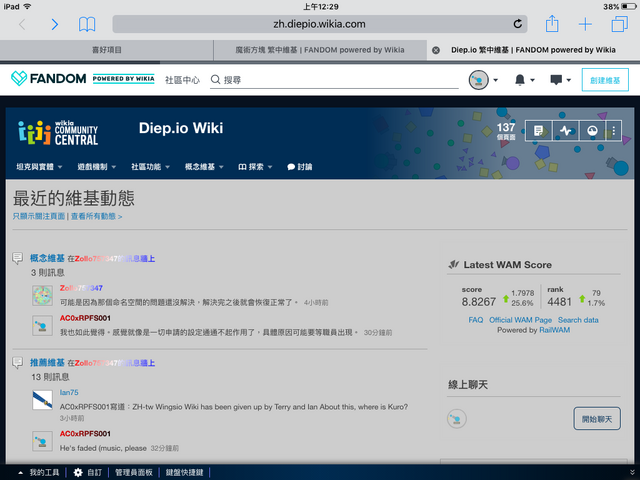Reload the page via refresh icon
640x480 pixels.
click(x=518, y=24)
